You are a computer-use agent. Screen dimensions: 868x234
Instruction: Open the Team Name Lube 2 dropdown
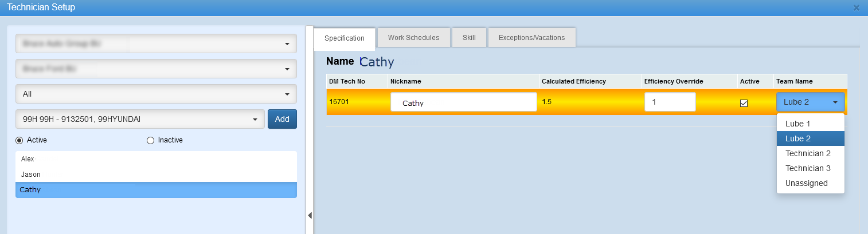[x=810, y=102]
